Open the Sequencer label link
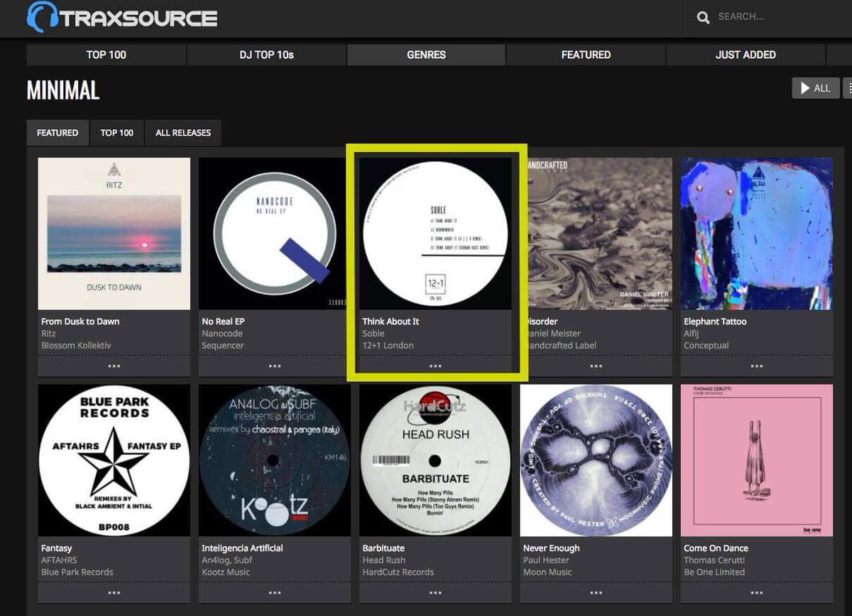Image resolution: width=852 pixels, height=616 pixels. tap(223, 346)
